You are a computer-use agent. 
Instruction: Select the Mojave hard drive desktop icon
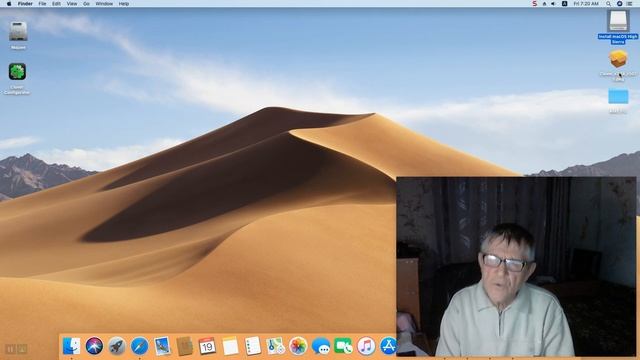pos(18,31)
